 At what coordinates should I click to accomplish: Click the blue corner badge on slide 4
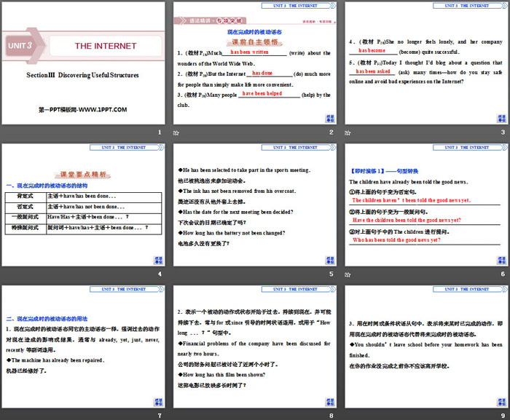click(157, 259)
